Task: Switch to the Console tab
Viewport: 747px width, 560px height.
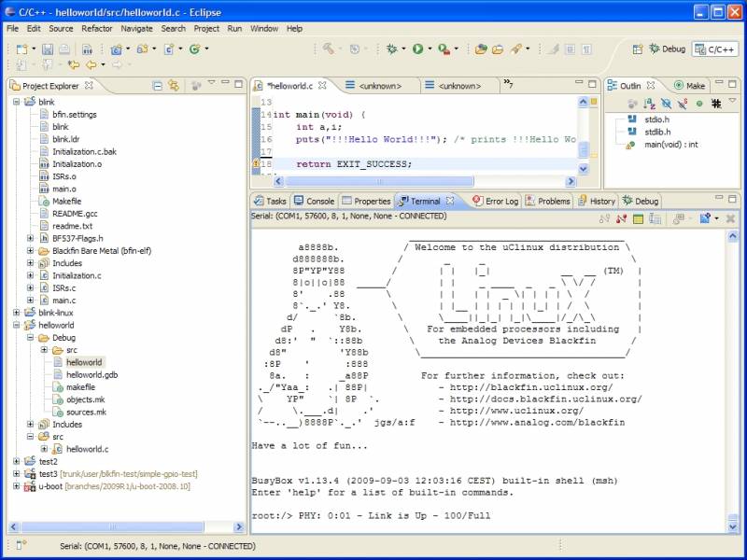Action: pos(315,201)
